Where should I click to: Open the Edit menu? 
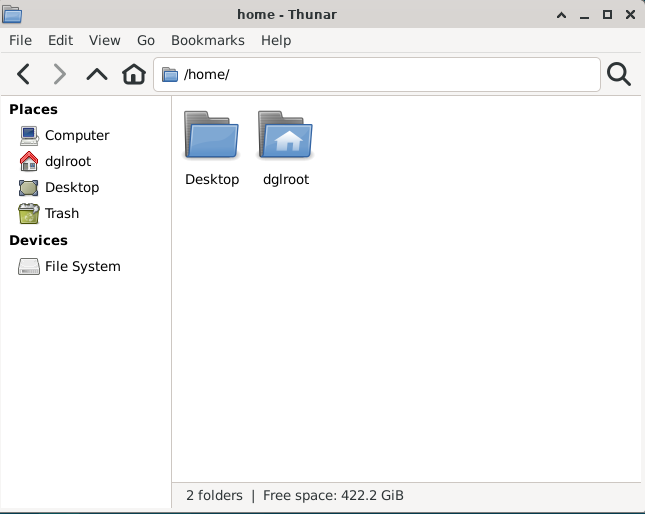[60, 40]
